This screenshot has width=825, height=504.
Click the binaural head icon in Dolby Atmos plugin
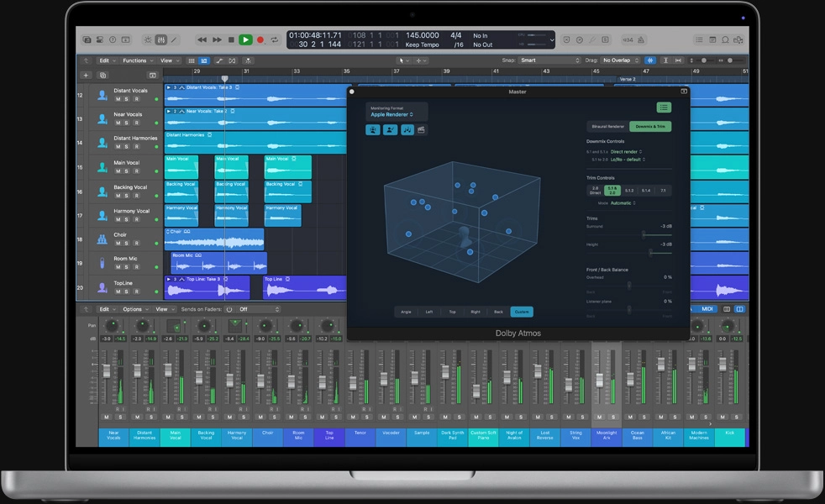(x=374, y=129)
